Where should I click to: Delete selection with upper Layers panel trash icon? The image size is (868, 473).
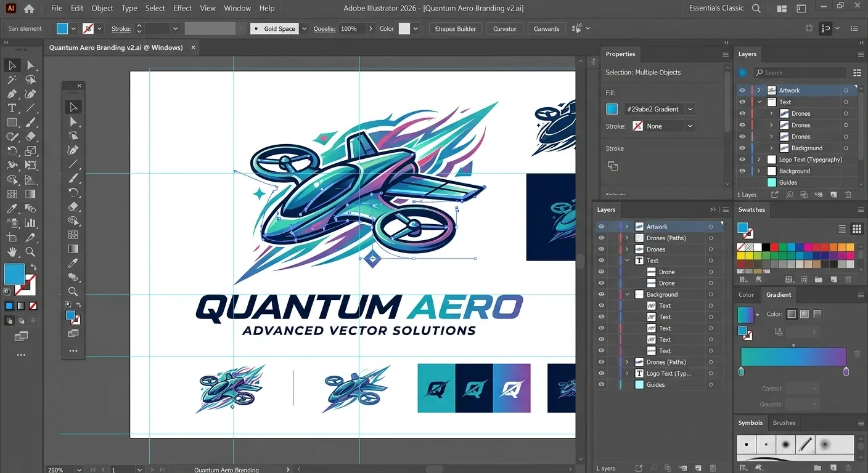848,195
